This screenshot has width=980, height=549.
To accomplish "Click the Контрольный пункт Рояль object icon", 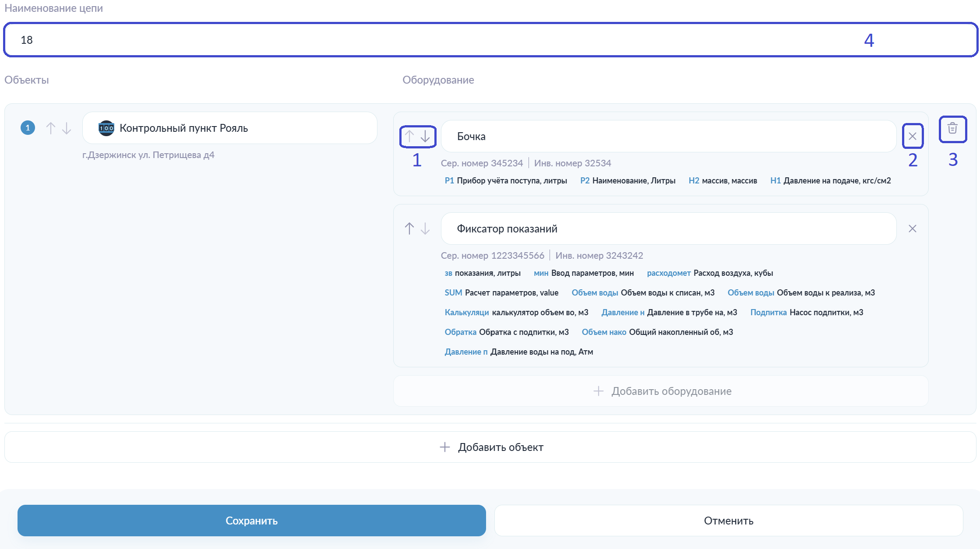I will (106, 128).
